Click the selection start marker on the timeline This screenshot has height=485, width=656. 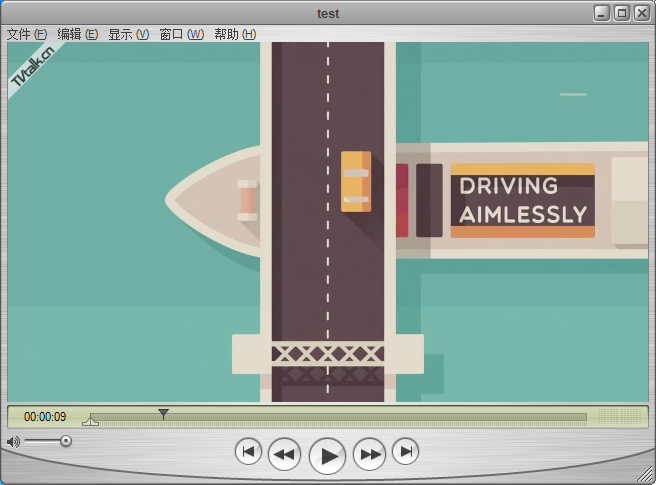click(x=90, y=420)
